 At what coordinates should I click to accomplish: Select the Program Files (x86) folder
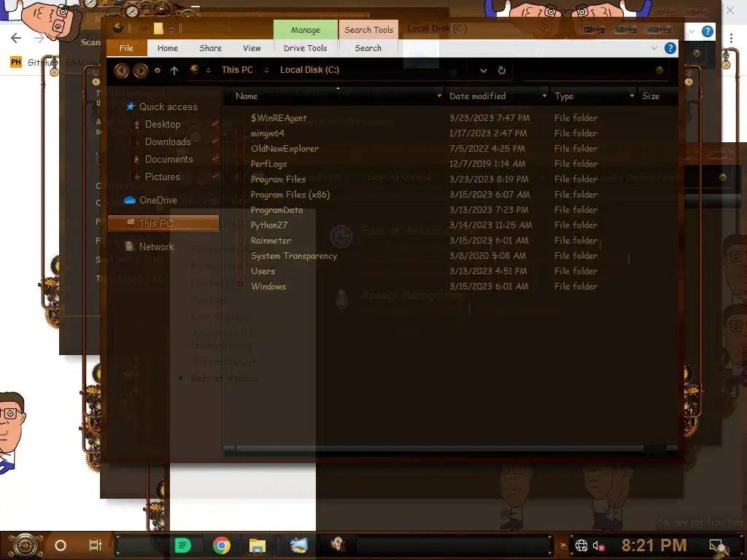point(290,194)
